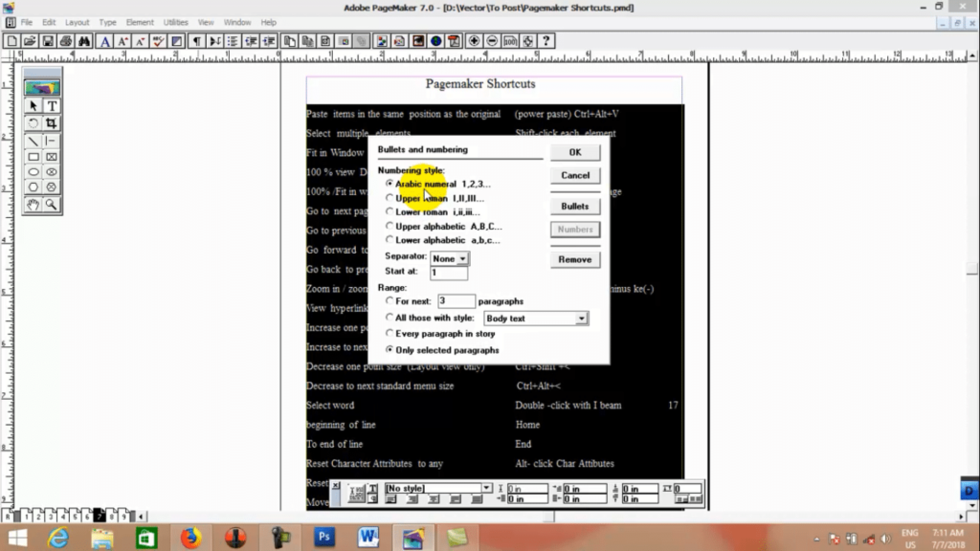
Task: Open Firefox from the taskbar
Action: click(190, 538)
